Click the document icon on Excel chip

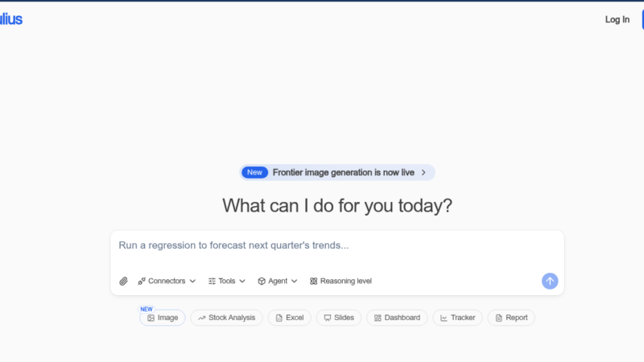[x=279, y=318]
